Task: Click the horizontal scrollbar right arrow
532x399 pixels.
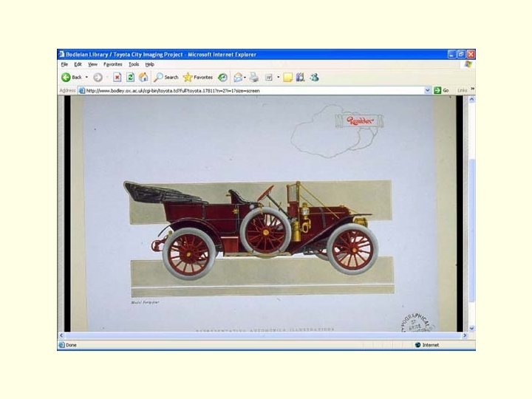Action: click(x=465, y=335)
